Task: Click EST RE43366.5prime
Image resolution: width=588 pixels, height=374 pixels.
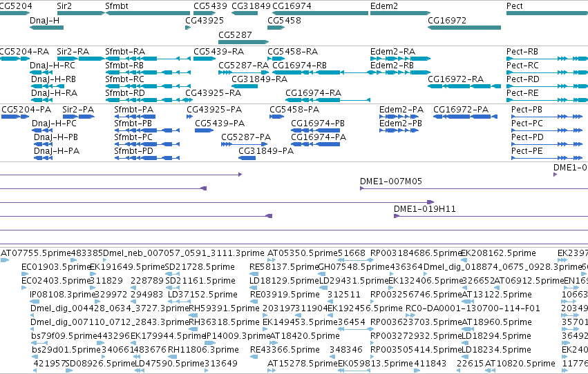Action: pyautogui.click(x=285, y=351)
